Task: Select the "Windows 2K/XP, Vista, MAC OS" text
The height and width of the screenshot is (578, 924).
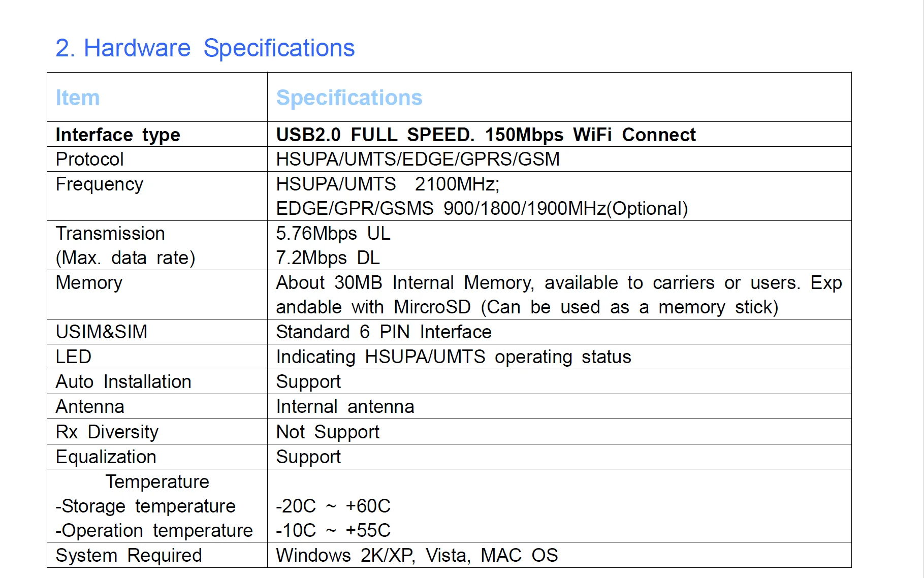Action: tap(417, 556)
